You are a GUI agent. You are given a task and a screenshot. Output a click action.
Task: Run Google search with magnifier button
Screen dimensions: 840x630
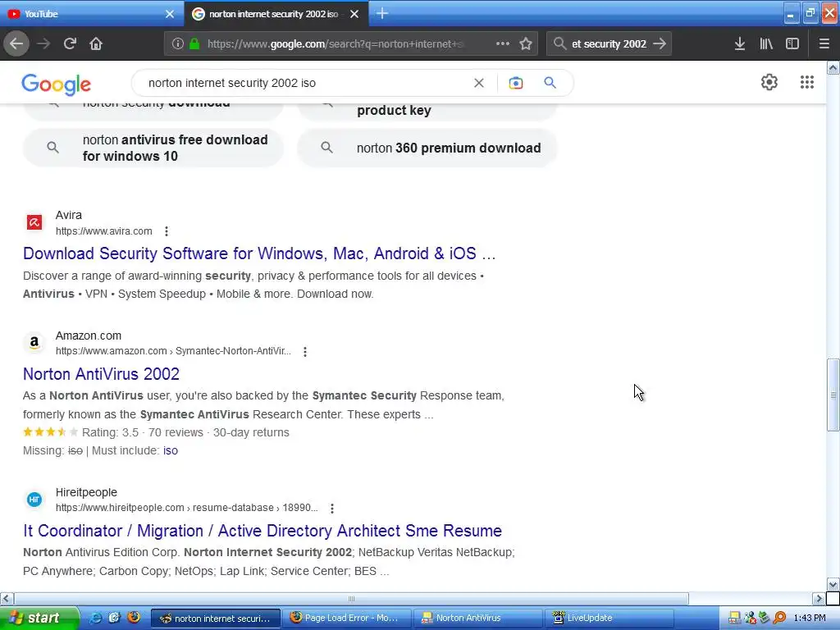point(550,83)
